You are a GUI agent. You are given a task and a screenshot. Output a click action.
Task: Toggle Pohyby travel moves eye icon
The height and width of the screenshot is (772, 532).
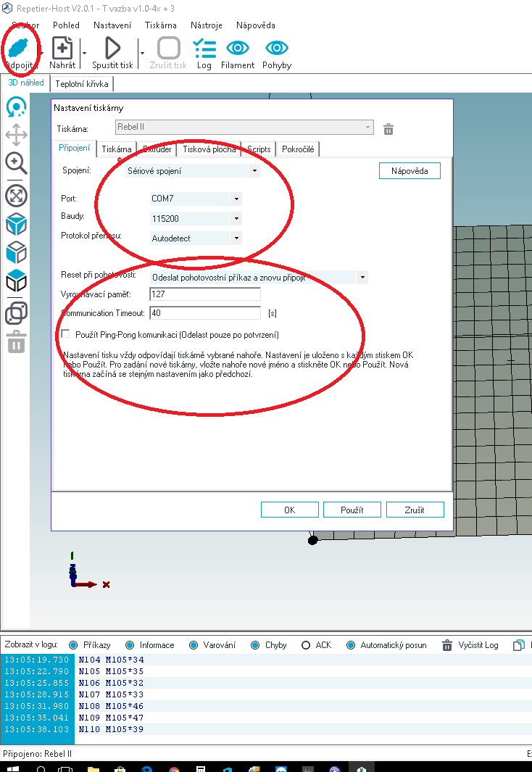(277, 48)
